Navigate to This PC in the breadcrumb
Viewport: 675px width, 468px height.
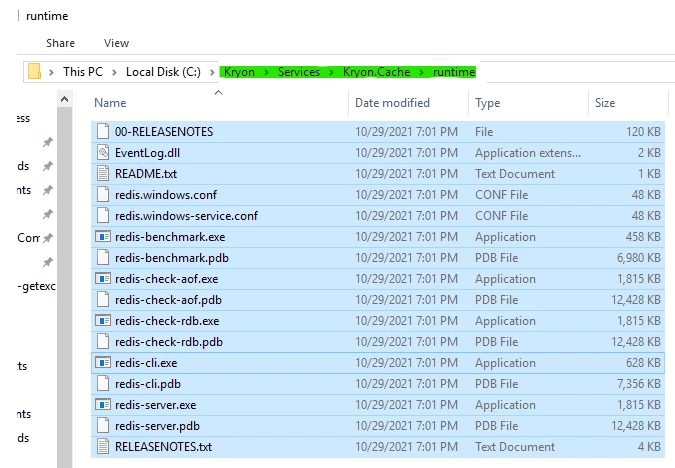[x=83, y=72]
